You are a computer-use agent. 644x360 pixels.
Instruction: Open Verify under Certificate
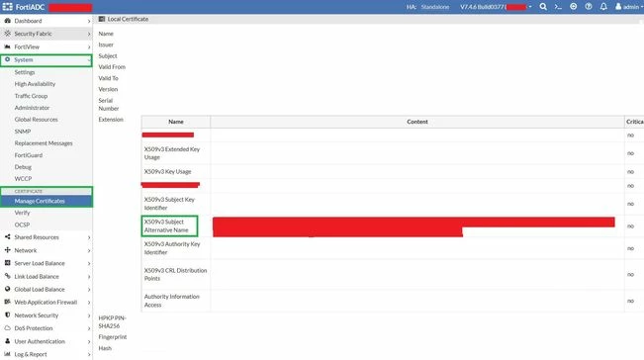(22, 213)
